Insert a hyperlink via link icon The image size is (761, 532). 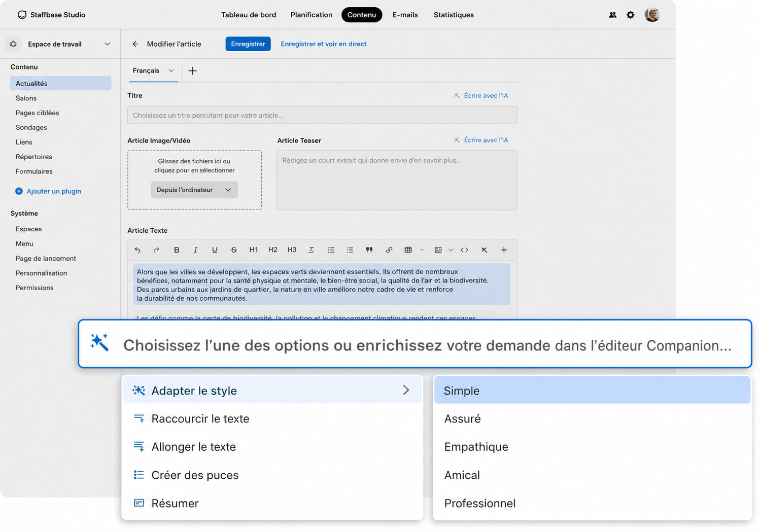pyautogui.click(x=389, y=250)
